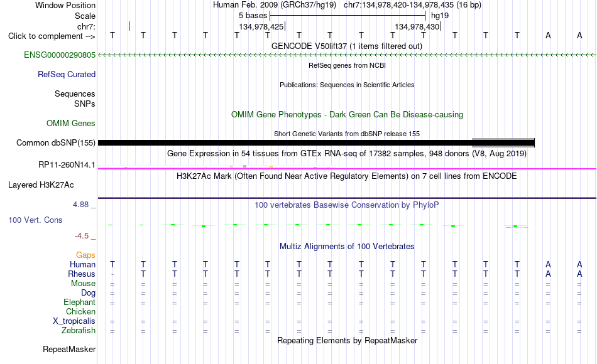Click the 4.88 PhyloP upper scale value
The width and height of the screenshot is (597, 364).
(x=80, y=205)
